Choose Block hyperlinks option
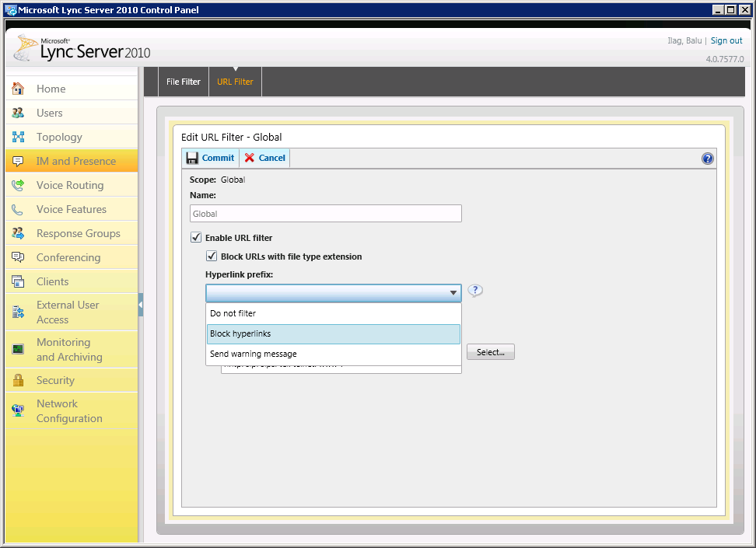756x548 pixels. point(333,334)
